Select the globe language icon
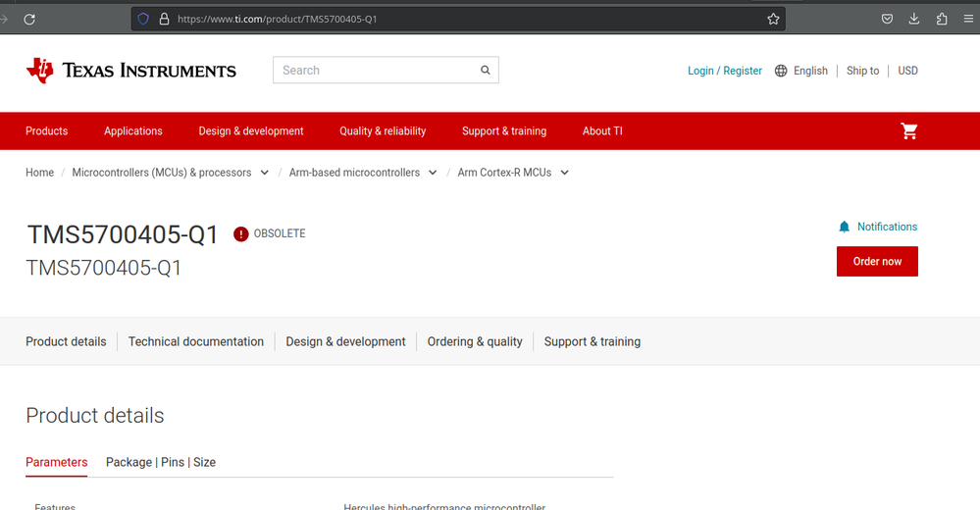Image resolution: width=980 pixels, height=510 pixels. [781, 71]
